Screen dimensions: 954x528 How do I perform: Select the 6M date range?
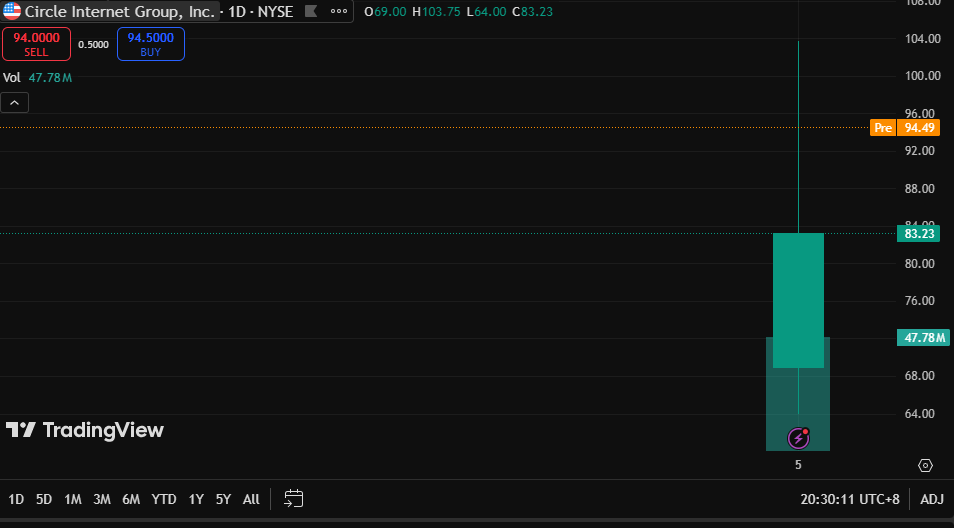pos(131,499)
